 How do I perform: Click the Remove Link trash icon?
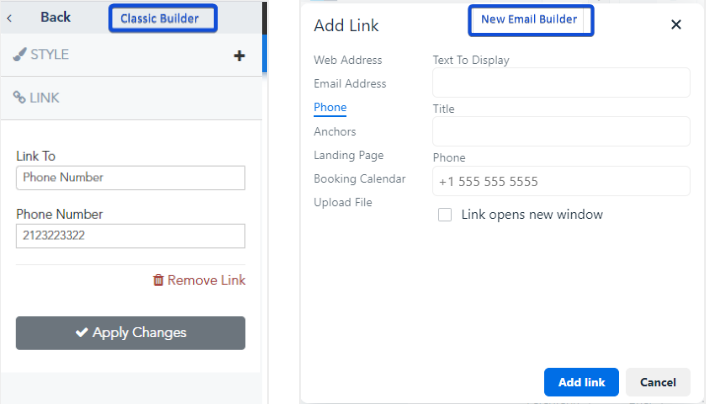(x=157, y=281)
